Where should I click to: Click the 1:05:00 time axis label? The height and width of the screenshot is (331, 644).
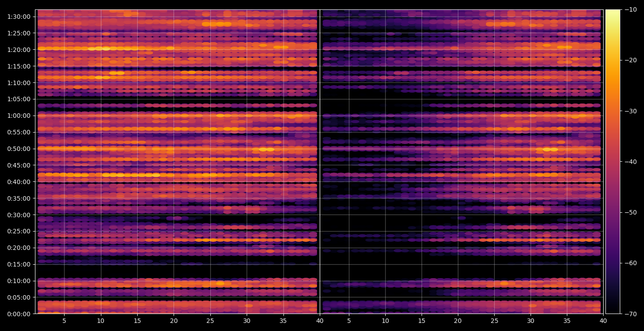click(x=19, y=99)
